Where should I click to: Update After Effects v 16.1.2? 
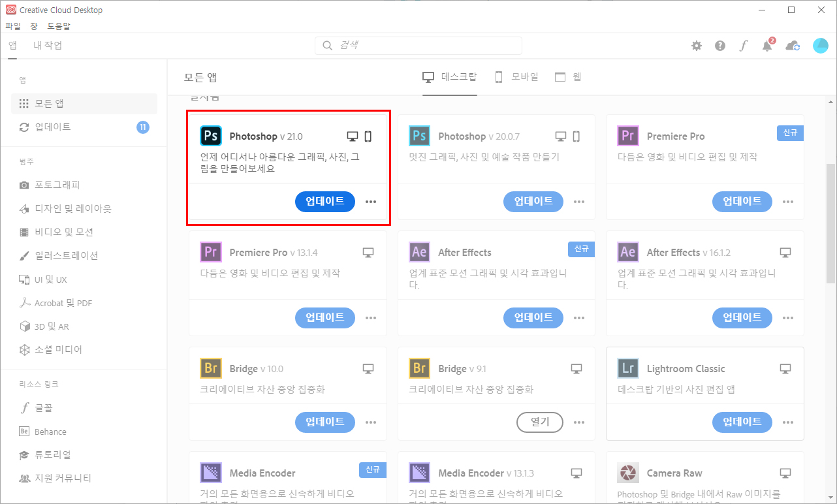tap(742, 318)
